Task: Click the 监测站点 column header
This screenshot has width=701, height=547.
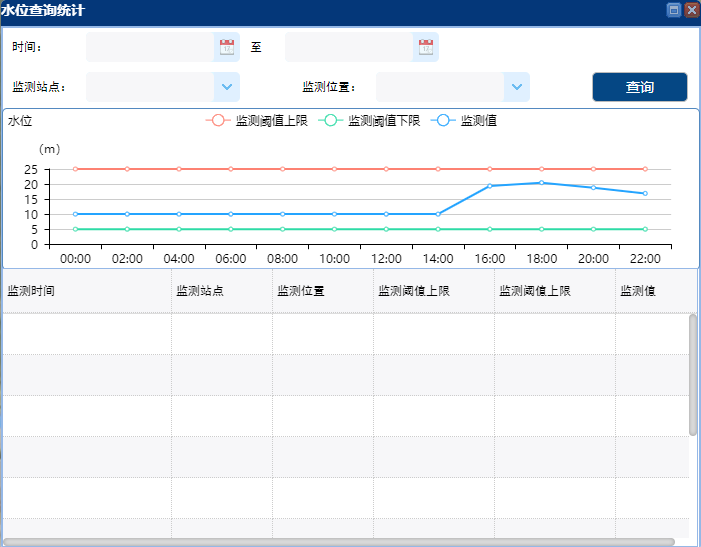Action: click(x=222, y=291)
